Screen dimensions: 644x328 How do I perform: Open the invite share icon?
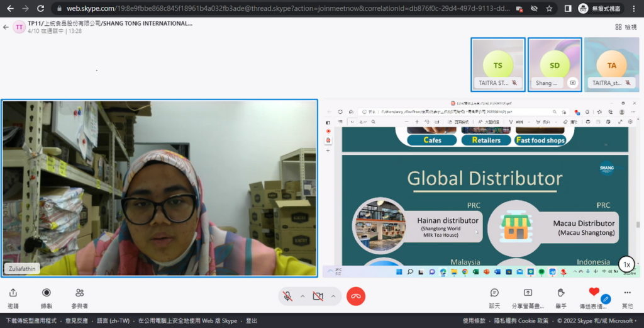13,293
